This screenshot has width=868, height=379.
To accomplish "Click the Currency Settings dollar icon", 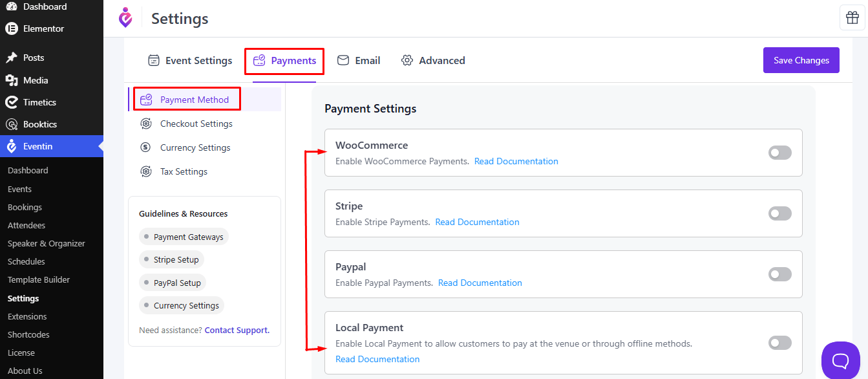I will point(146,147).
